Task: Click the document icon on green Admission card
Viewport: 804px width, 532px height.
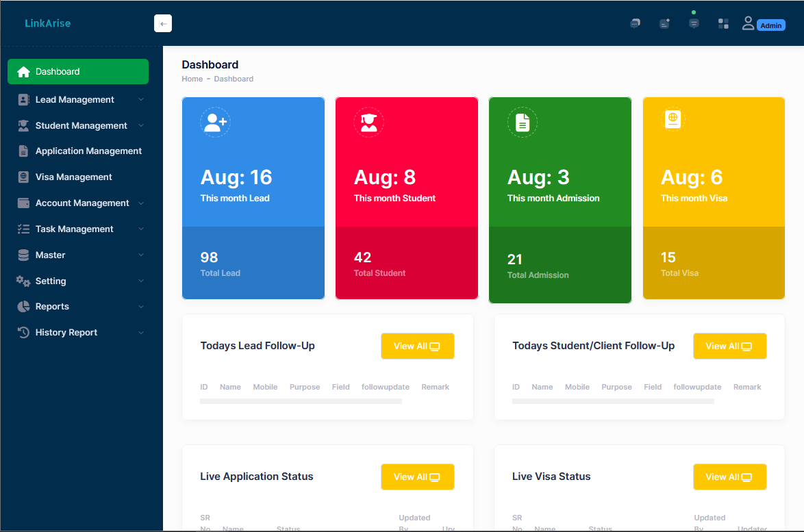Action: pyautogui.click(x=523, y=123)
